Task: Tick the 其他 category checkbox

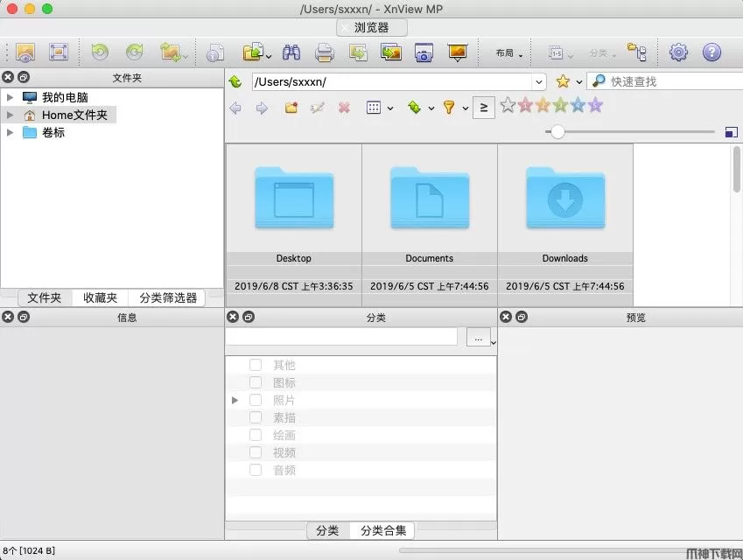Action: tap(256, 365)
